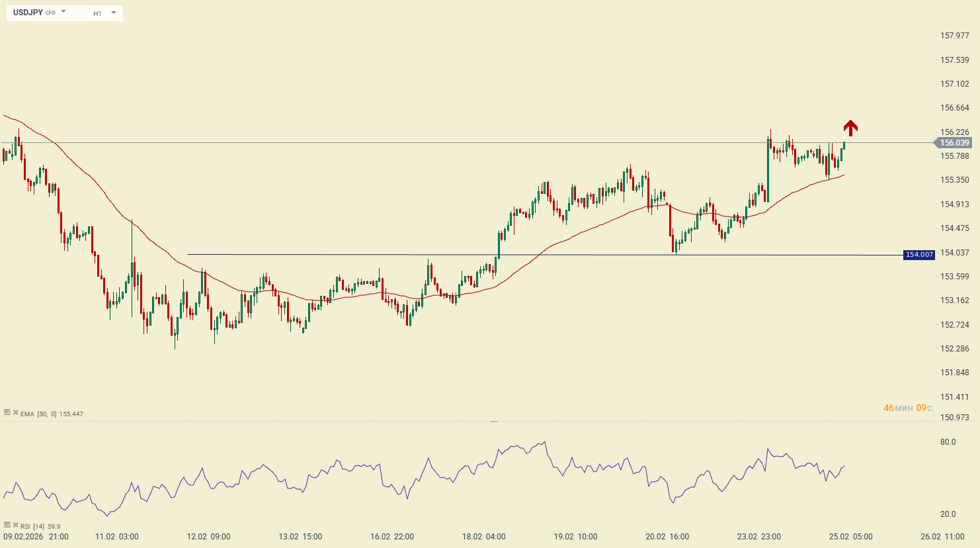The height and width of the screenshot is (548, 980).
Task: Open the RSI indicator settings icon
Action: click(7, 525)
